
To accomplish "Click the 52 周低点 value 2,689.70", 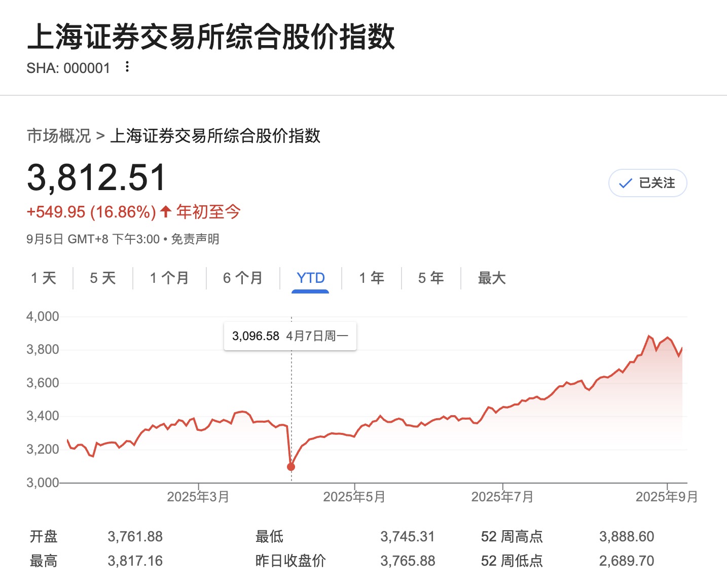I will 627,561.
